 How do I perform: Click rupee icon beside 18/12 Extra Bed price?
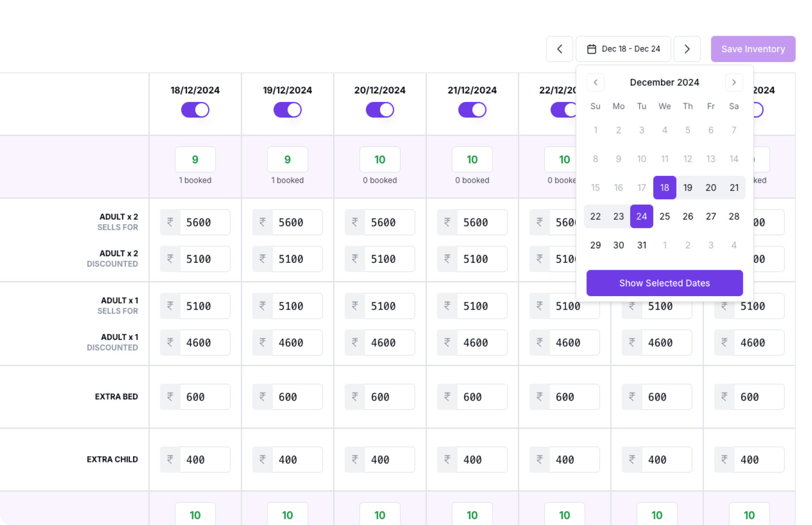click(x=170, y=397)
